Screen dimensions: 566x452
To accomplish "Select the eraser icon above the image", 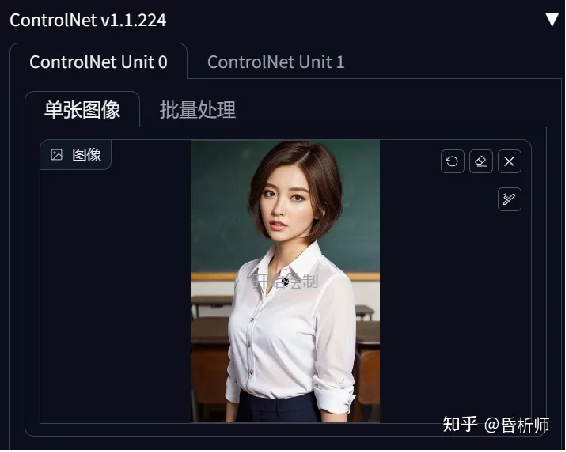I will [x=481, y=161].
